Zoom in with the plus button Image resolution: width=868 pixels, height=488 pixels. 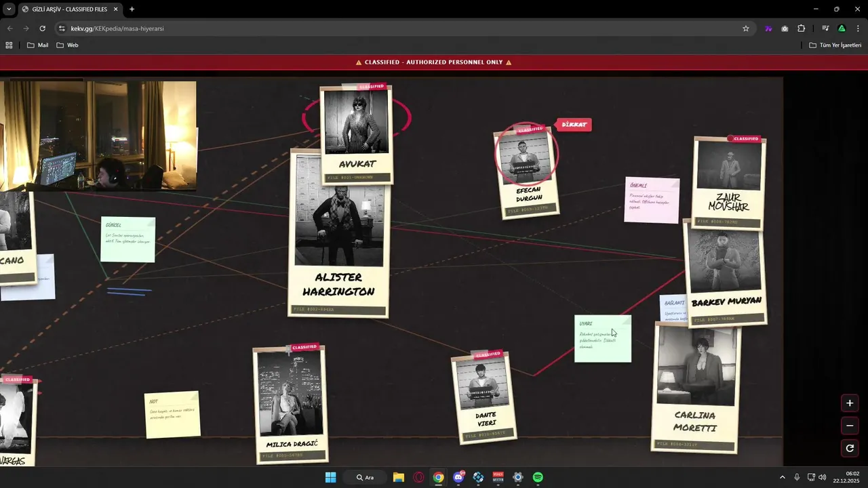click(x=850, y=403)
